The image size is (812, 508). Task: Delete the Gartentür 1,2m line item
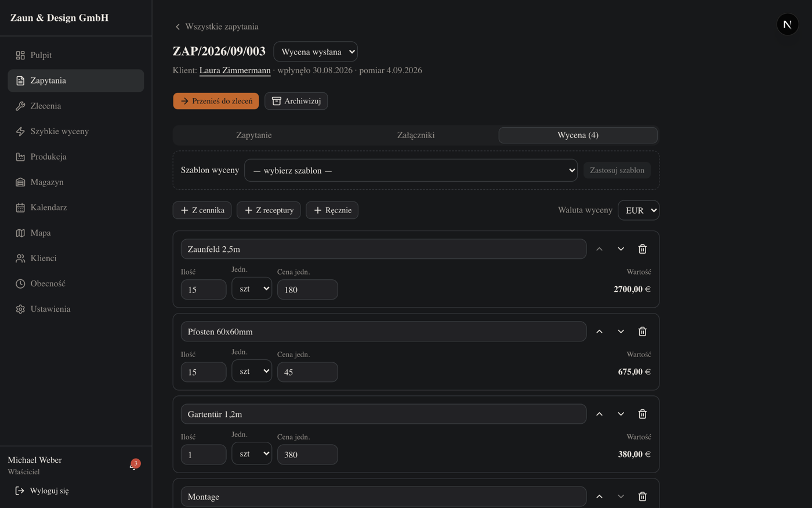(643, 414)
